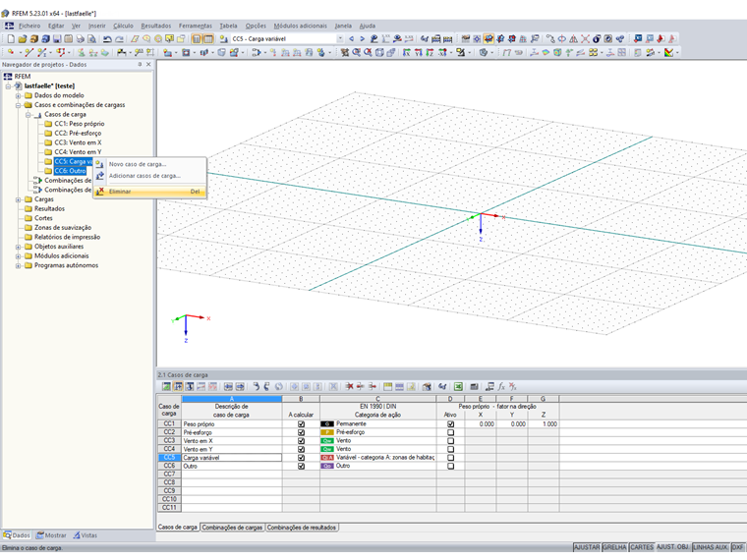Viewport: 747px width, 560px height.
Task: Expand 'Objetos auxiliares' tree node
Action: point(18,247)
